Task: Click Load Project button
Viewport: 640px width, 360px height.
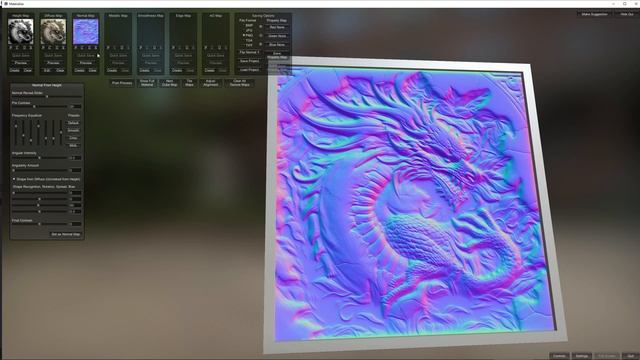Action: 249,70
